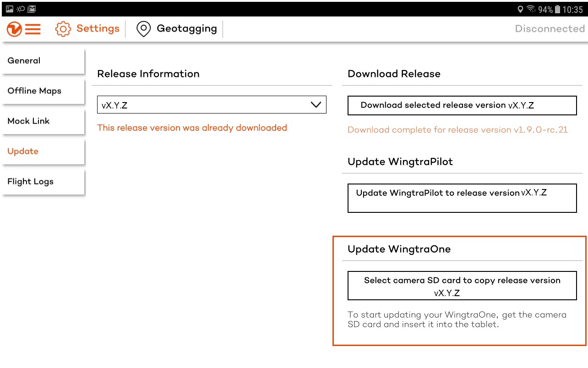The image size is (588, 368).
Task: Click the already downloaded warning text
Action: (x=192, y=128)
